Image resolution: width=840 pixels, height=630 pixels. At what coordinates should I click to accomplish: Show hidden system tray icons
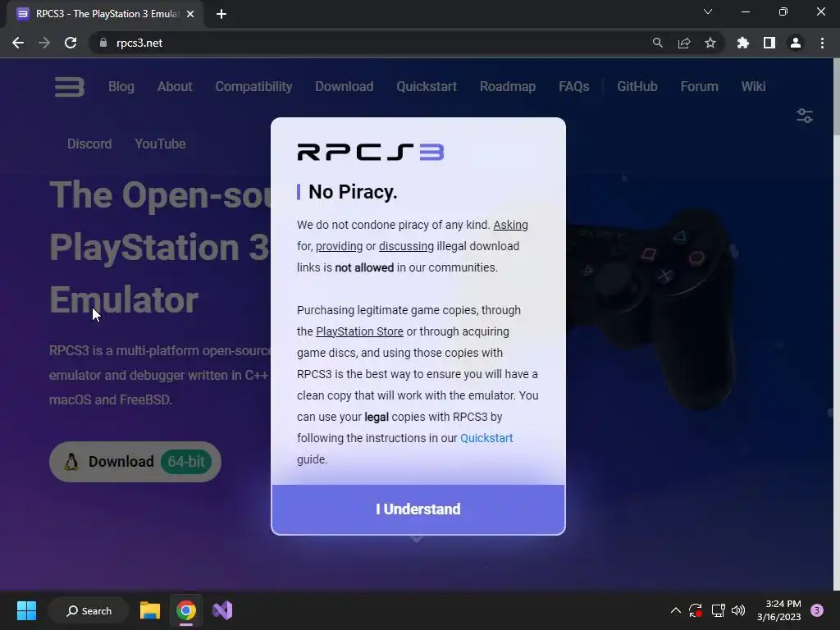[676, 610]
